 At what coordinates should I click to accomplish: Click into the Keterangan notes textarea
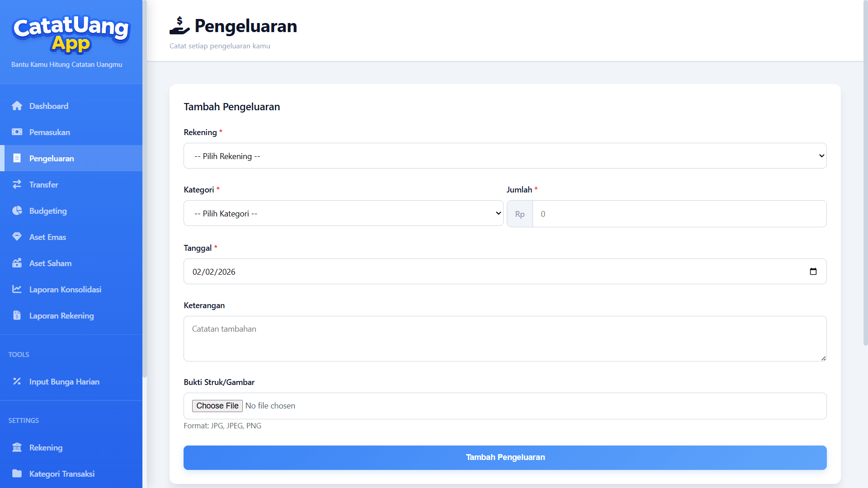pyautogui.click(x=505, y=338)
